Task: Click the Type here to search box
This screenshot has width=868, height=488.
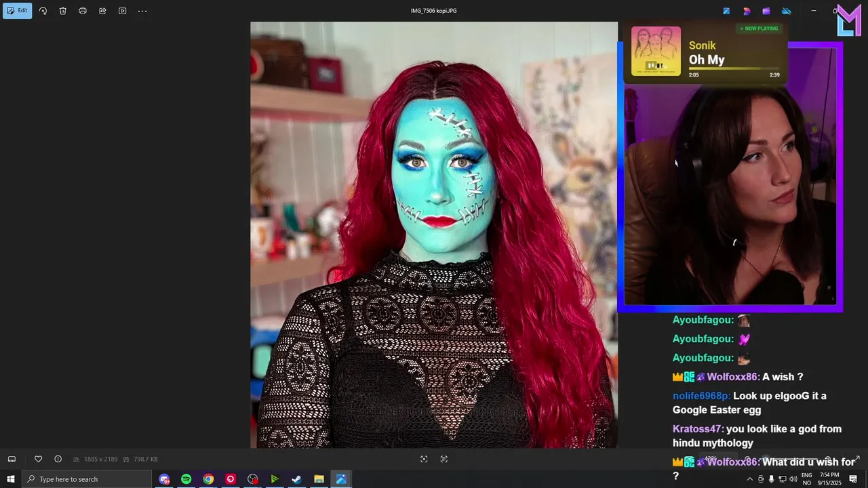Action: click(87, 479)
